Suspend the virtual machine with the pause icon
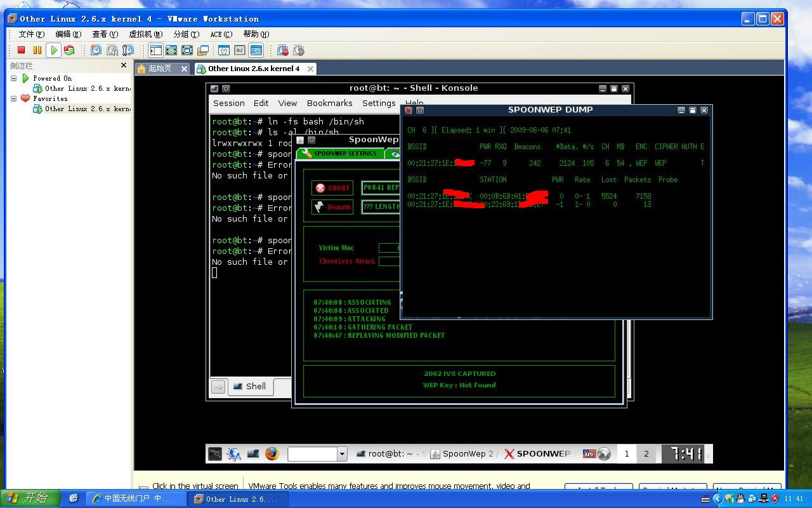The image size is (812, 508). 37,50
